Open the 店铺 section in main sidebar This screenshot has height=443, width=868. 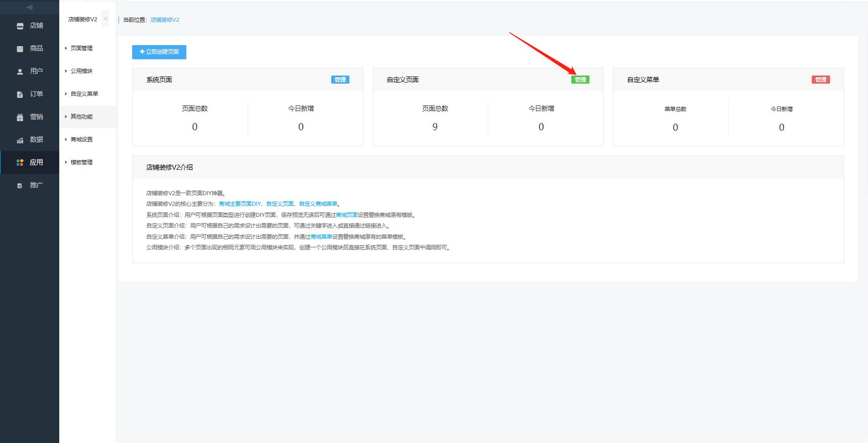click(x=29, y=25)
